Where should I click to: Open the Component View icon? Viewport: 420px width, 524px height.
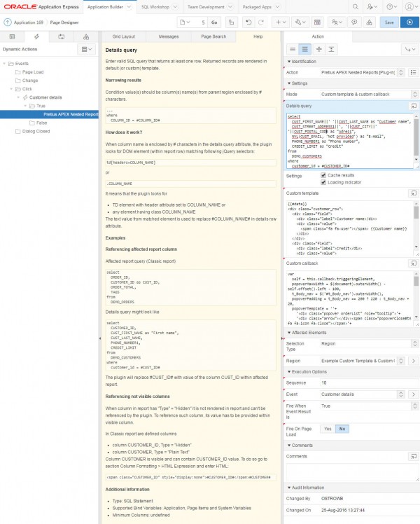[317, 22]
